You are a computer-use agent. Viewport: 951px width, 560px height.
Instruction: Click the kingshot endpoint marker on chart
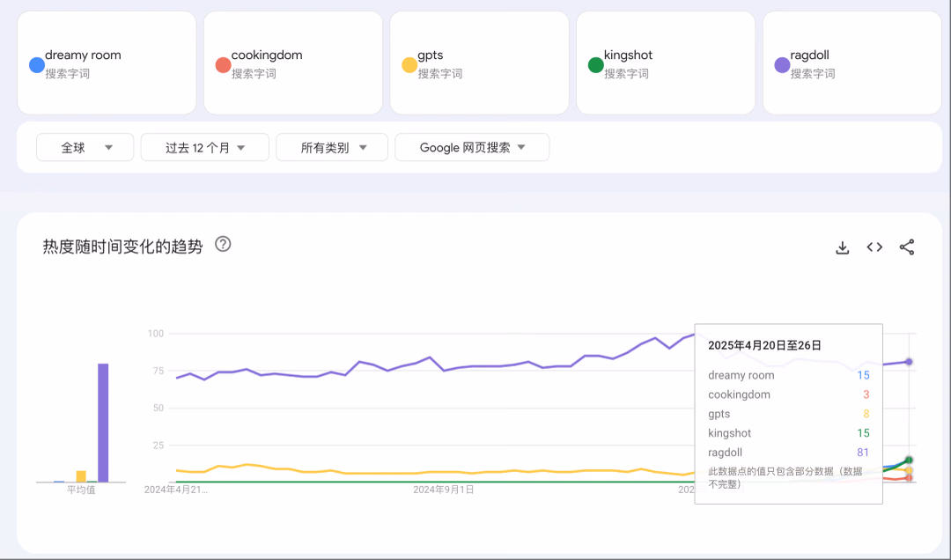909,460
